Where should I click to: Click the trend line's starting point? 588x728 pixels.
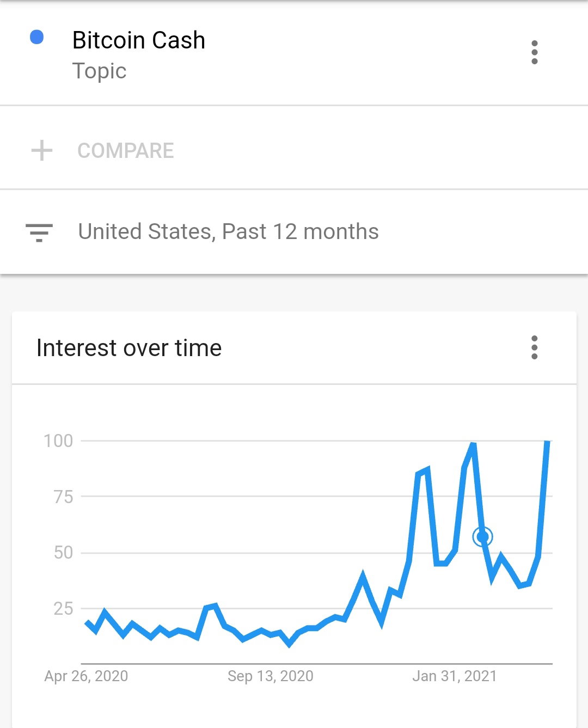pyautogui.click(x=87, y=622)
